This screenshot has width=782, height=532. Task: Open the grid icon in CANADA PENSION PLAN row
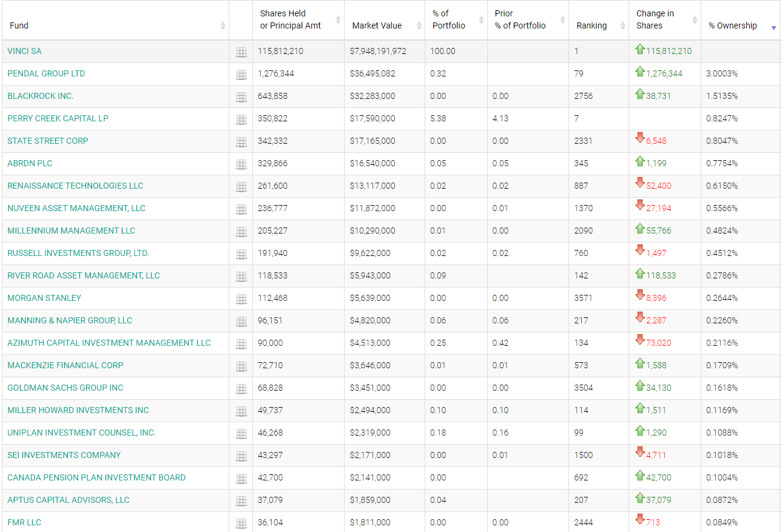[x=241, y=479]
